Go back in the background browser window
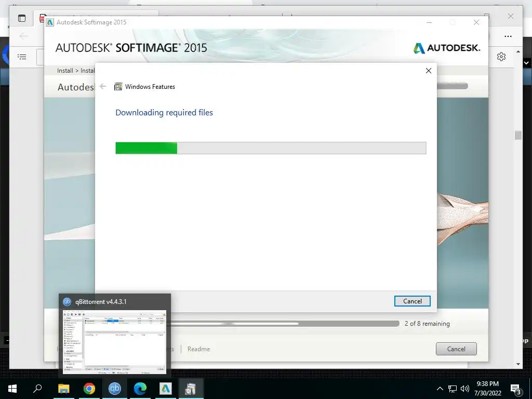 click(x=24, y=36)
